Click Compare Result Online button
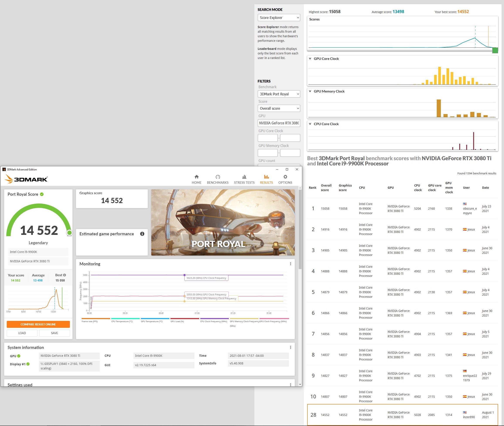Image resolution: width=504 pixels, height=426 pixels. pyautogui.click(x=38, y=324)
